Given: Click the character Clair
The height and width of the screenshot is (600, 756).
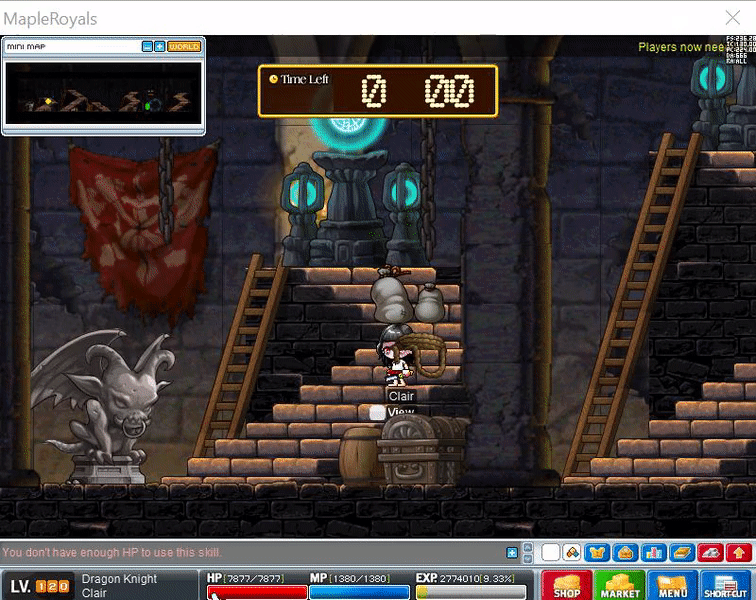Looking at the screenshot, I should click(398, 357).
